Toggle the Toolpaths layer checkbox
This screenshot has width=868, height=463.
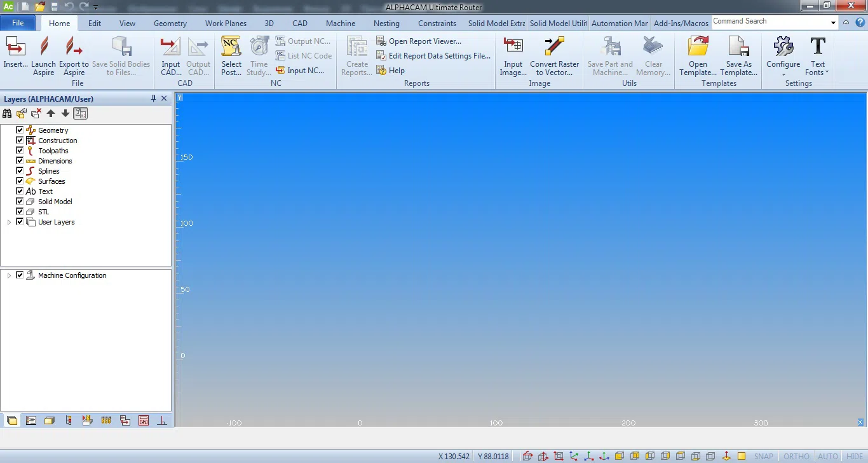coord(20,150)
